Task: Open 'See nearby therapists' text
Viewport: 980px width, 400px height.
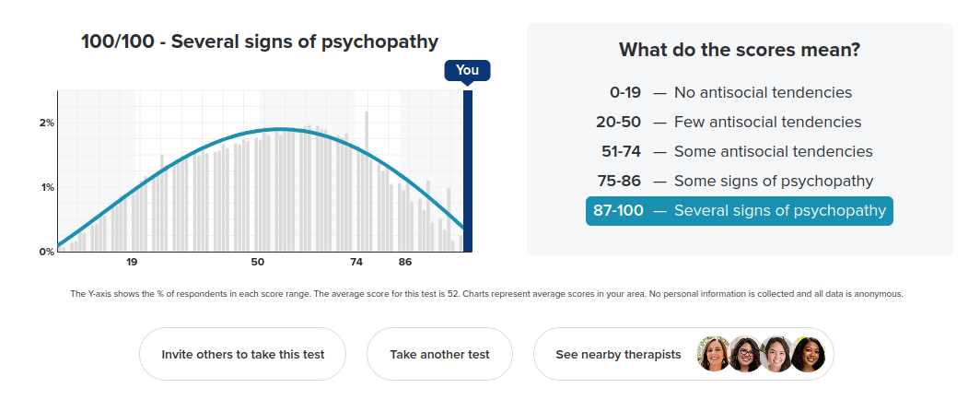Action: click(x=618, y=354)
